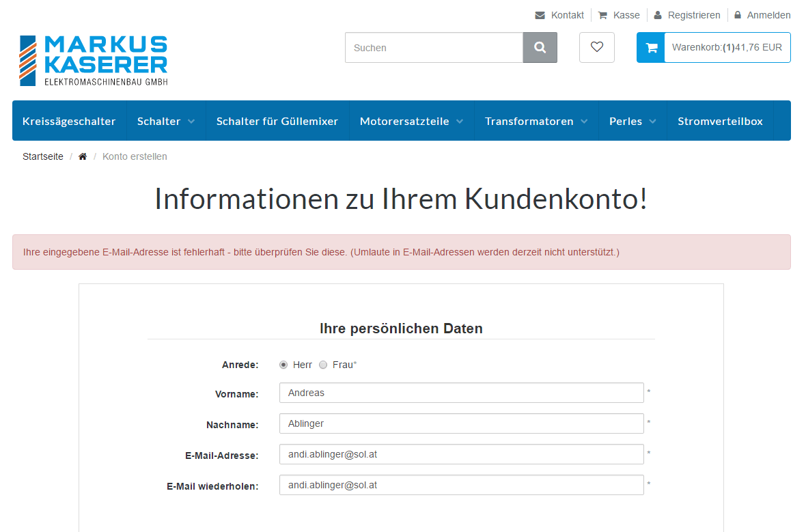Click the envelope icon beside Kontakt

click(x=540, y=15)
